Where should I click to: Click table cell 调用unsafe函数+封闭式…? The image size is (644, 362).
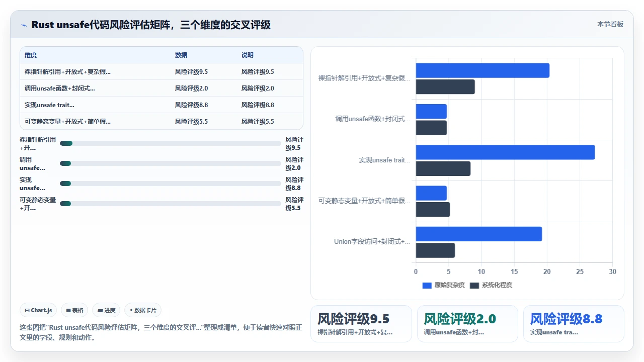[60, 88]
